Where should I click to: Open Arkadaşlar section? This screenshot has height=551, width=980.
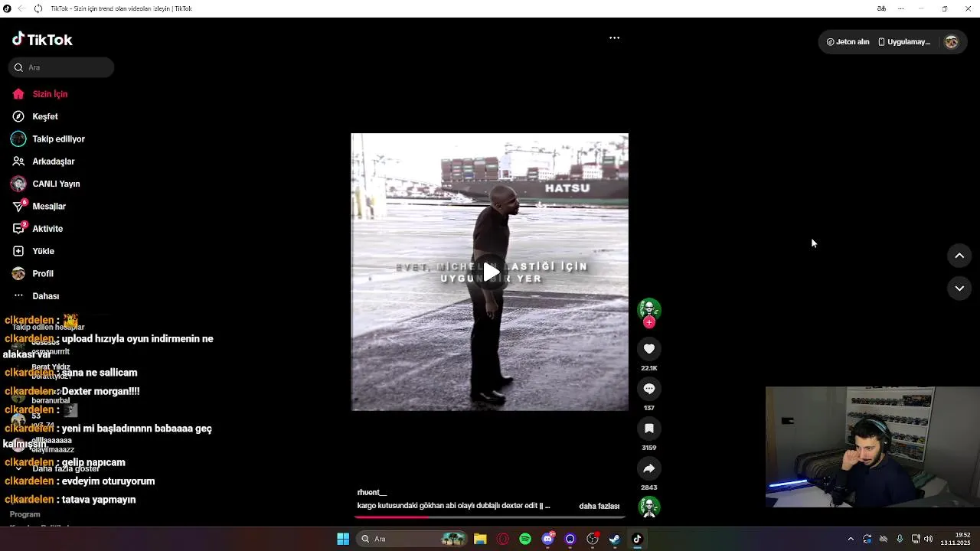pos(54,161)
